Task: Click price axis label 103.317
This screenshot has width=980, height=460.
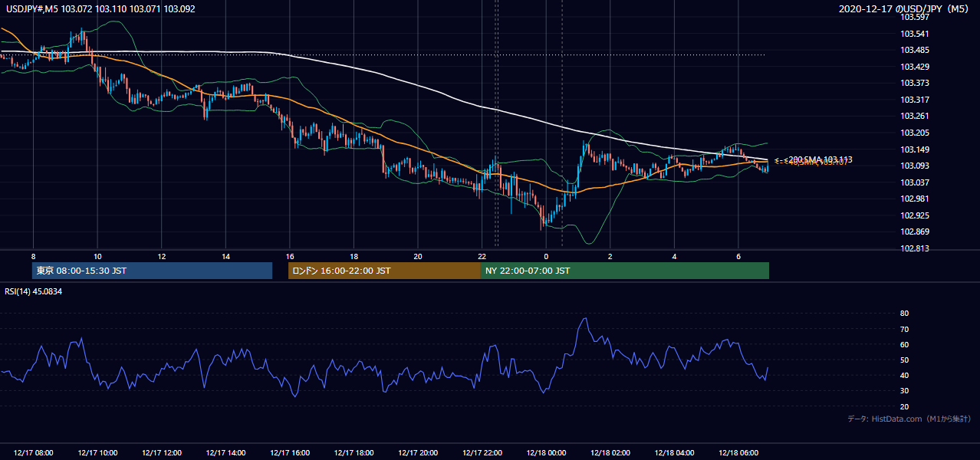Action: [915, 100]
